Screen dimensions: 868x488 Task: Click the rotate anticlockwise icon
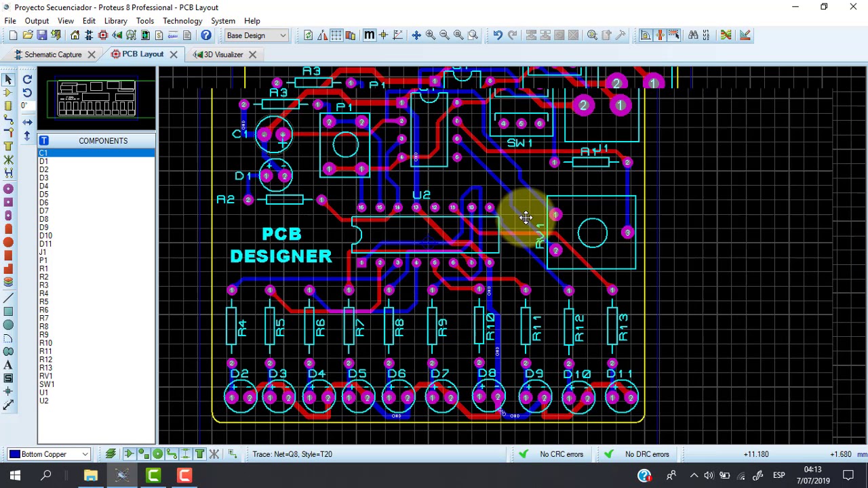pyautogui.click(x=27, y=93)
